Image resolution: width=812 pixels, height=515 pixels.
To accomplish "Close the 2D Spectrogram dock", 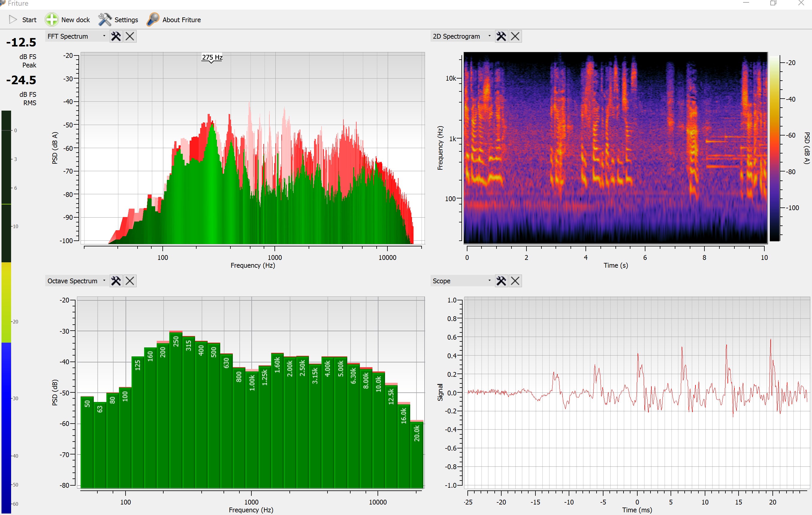I will point(515,36).
